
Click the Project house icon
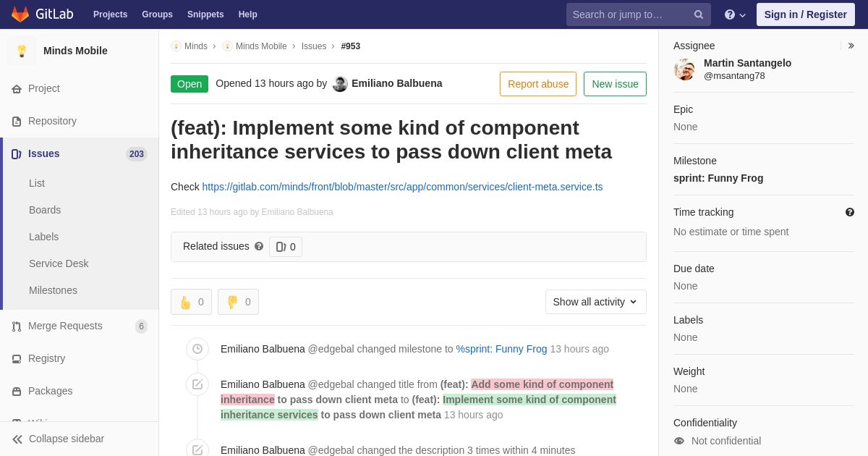(17, 89)
